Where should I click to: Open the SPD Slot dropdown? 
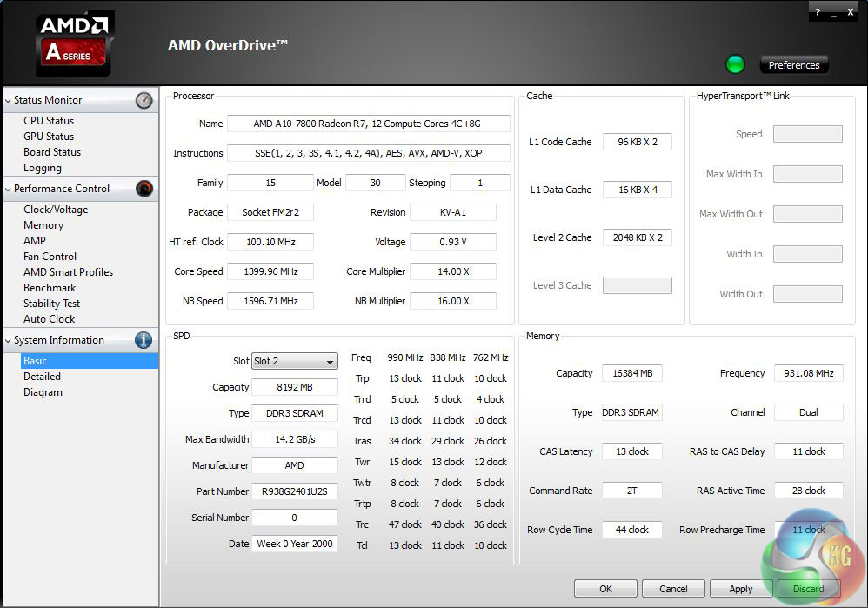pyautogui.click(x=295, y=361)
